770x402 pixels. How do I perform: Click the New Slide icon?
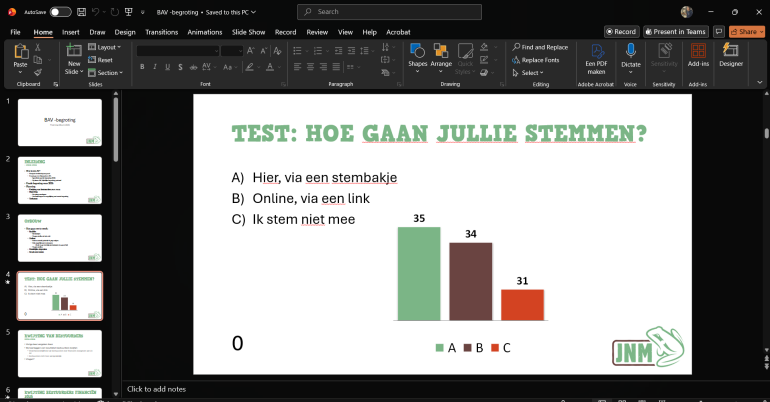coord(74,50)
